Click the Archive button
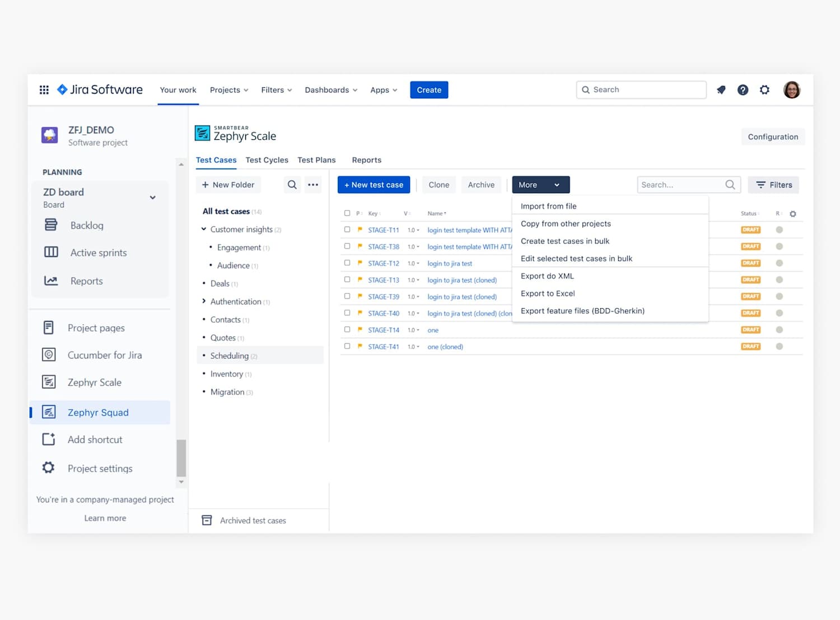The width and height of the screenshot is (840, 620). (x=481, y=185)
